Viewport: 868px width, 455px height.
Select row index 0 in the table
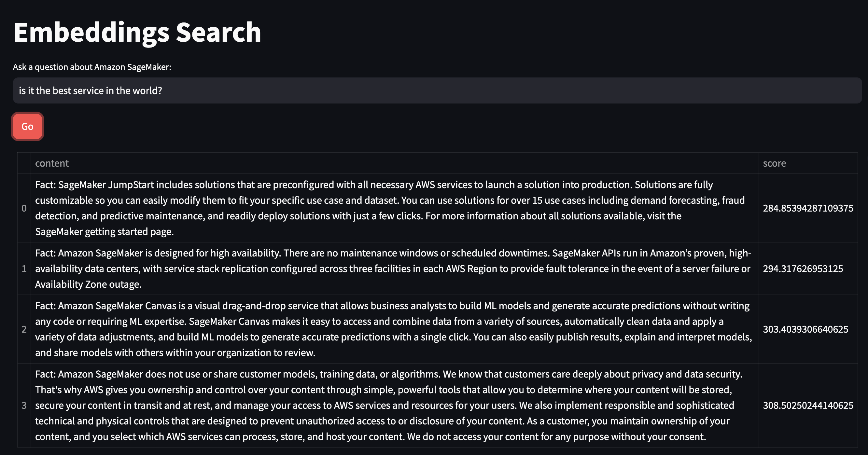point(24,208)
